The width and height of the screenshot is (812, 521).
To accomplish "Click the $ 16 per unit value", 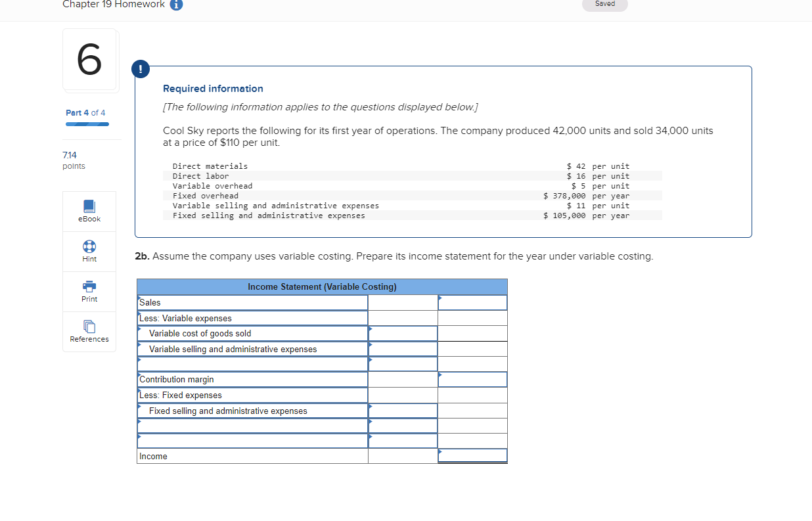I will tap(598, 176).
